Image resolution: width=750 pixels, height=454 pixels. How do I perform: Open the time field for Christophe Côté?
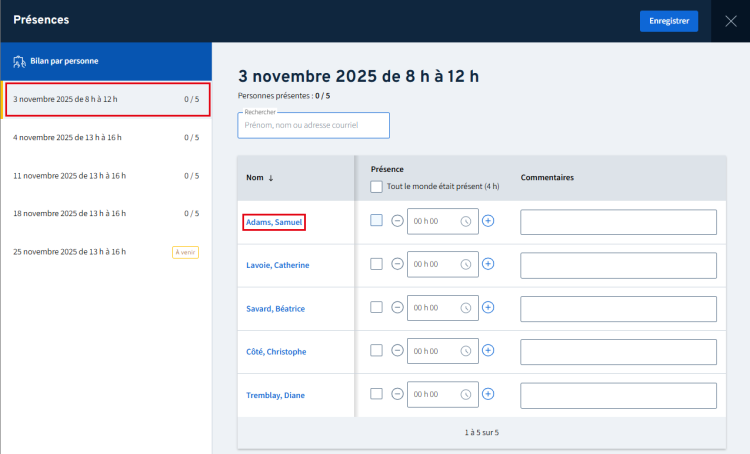point(434,351)
